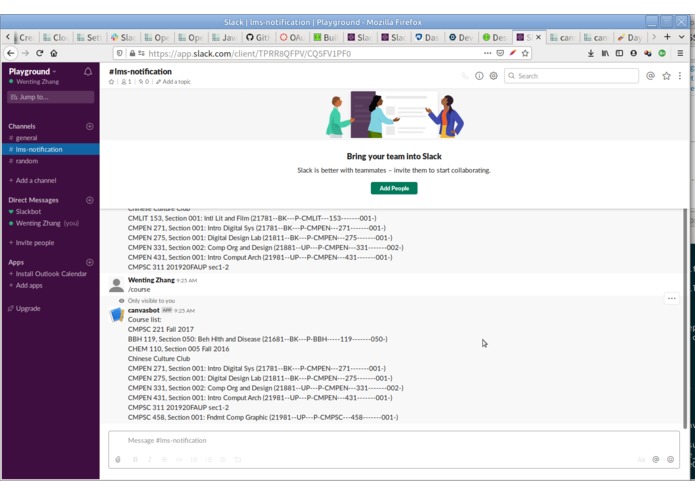Mention someone with composer at-sign icon

656,459
